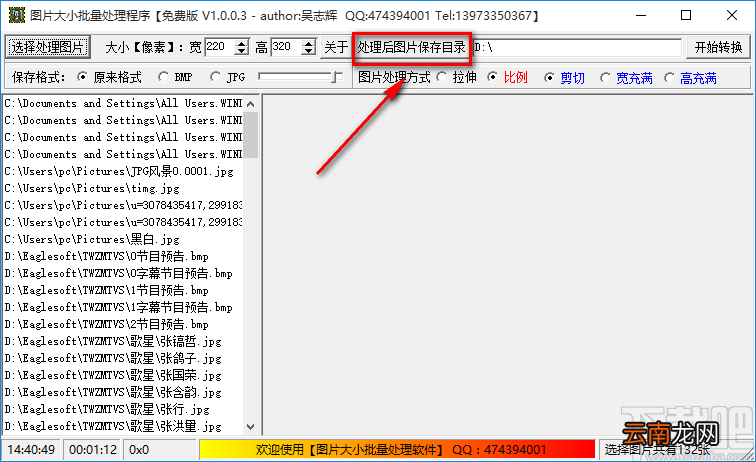Image resolution: width=756 pixels, height=462 pixels.
Task: Close the window
Action: tap(731, 15)
